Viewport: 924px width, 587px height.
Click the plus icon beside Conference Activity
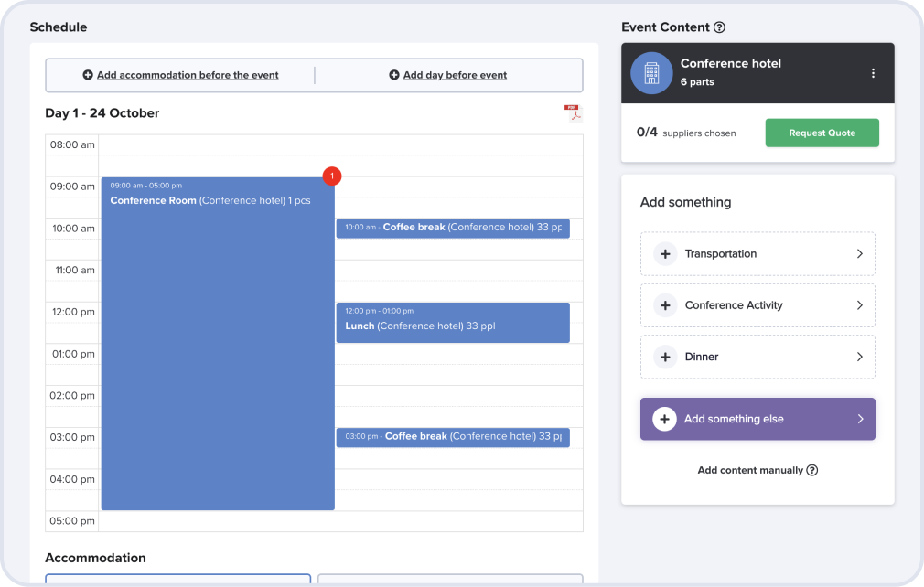coord(665,305)
